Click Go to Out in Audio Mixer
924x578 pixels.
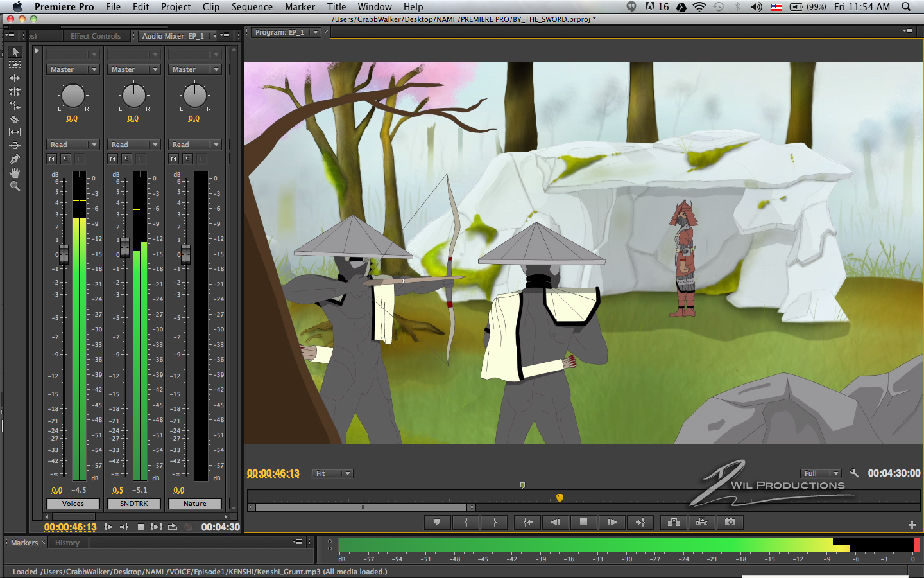tap(124, 527)
